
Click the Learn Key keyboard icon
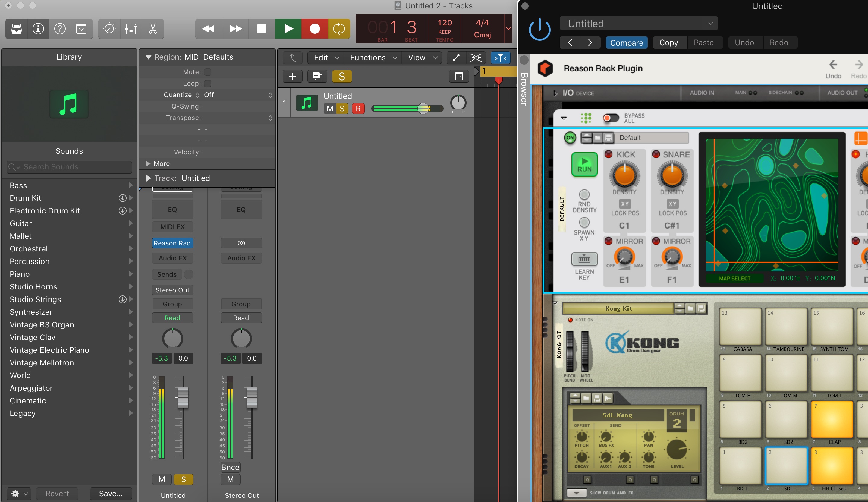(584, 259)
